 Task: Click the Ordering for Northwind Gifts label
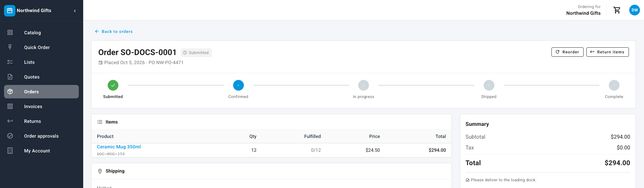[x=584, y=10]
